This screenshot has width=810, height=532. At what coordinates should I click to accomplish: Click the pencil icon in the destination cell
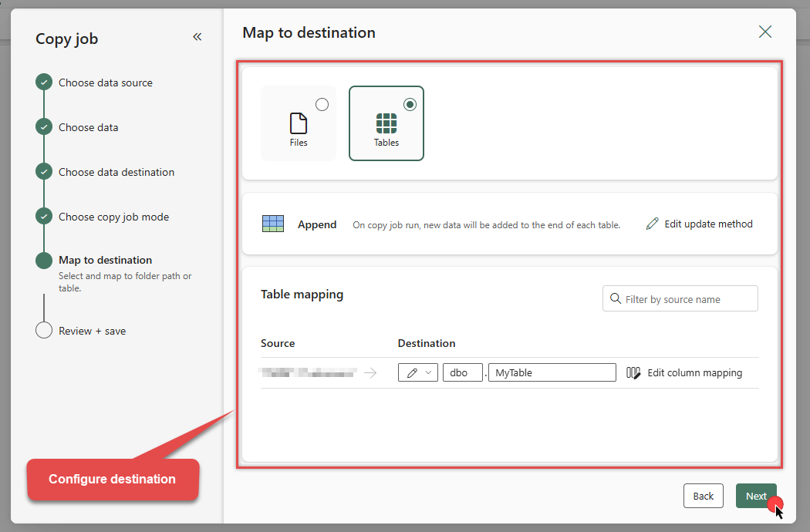click(x=410, y=372)
